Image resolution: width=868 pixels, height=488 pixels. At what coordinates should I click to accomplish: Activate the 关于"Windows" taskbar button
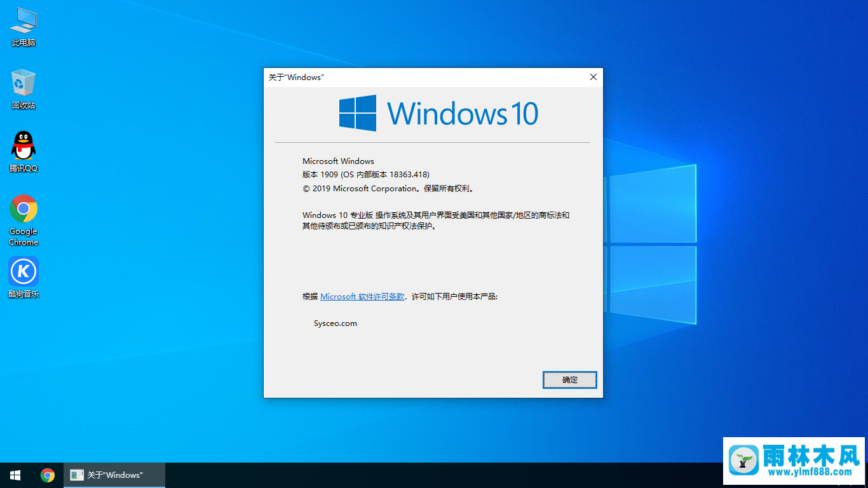click(114, 475)
